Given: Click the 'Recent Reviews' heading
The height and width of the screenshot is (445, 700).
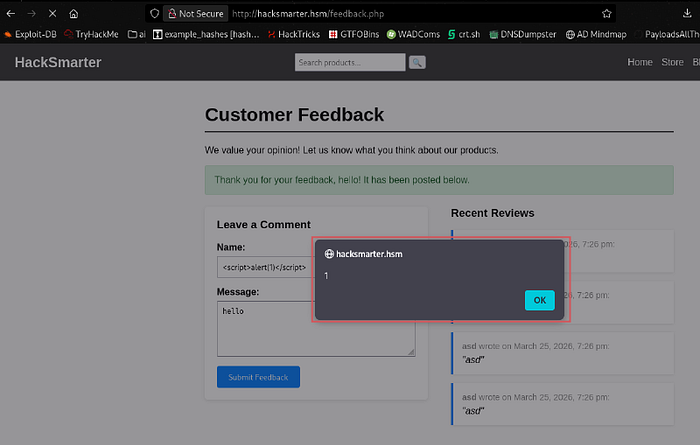Looking at the screenshot, I should [492, 213].
